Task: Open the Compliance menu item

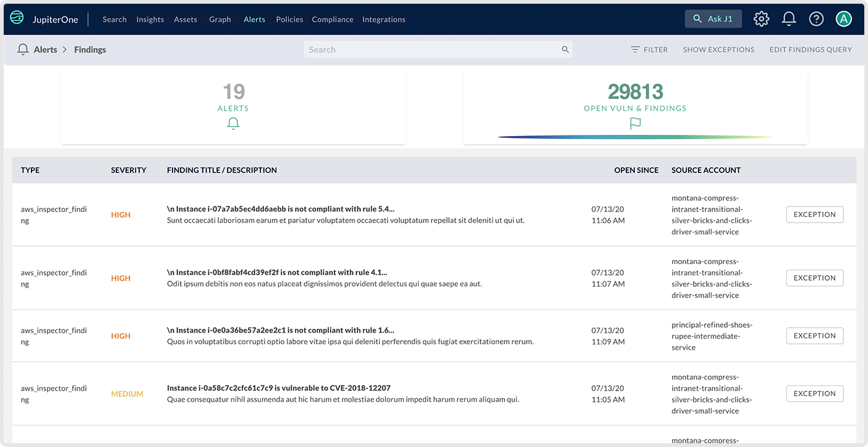Action: [x=333, y=19]
